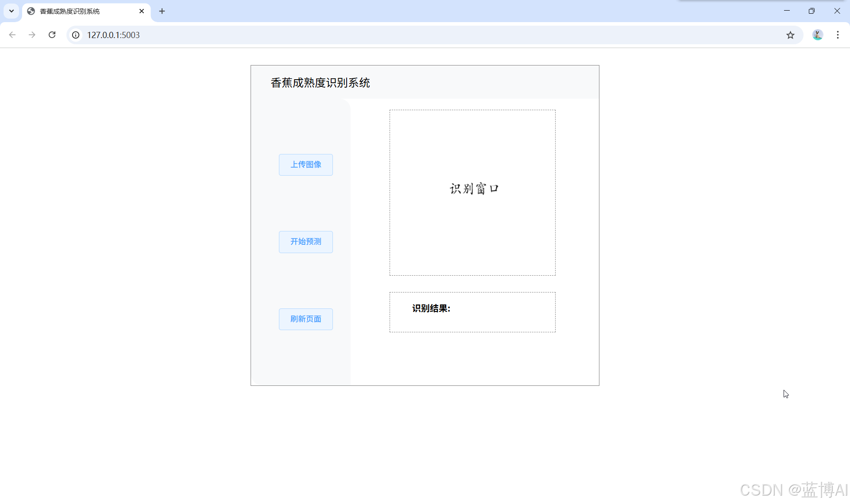
Task: Click the 香蕉成熟度识别系统 page heading
Action: tap(320, 83)
